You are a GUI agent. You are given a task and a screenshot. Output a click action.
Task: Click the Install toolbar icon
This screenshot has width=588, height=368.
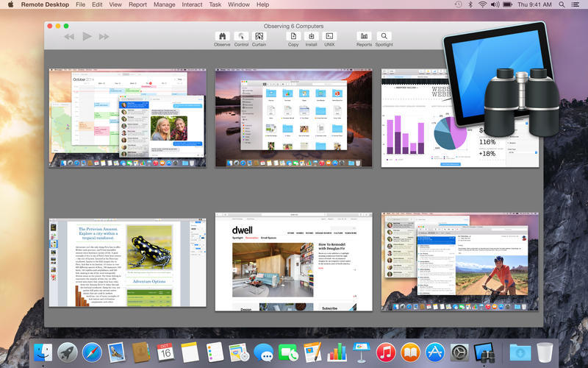click(311, 36)
